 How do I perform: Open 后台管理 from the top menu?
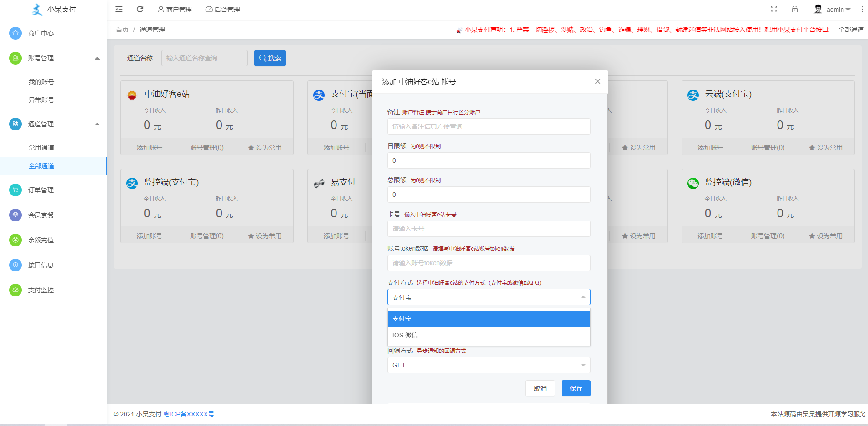coord(222,9)
